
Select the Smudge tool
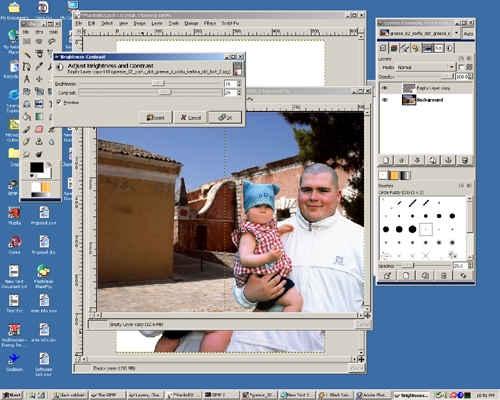pos(27,154)
